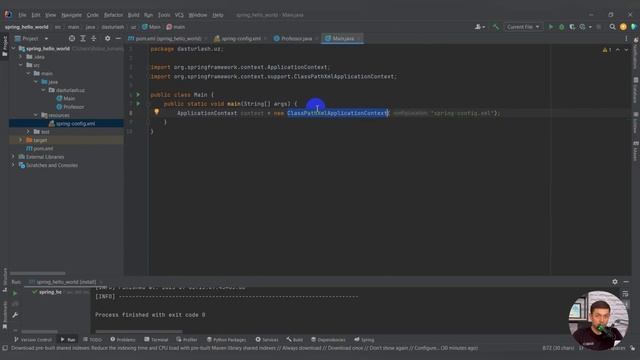Open the Services tool window
The width and height of the screenshot is (640, 360).
(x=267, y=340)
